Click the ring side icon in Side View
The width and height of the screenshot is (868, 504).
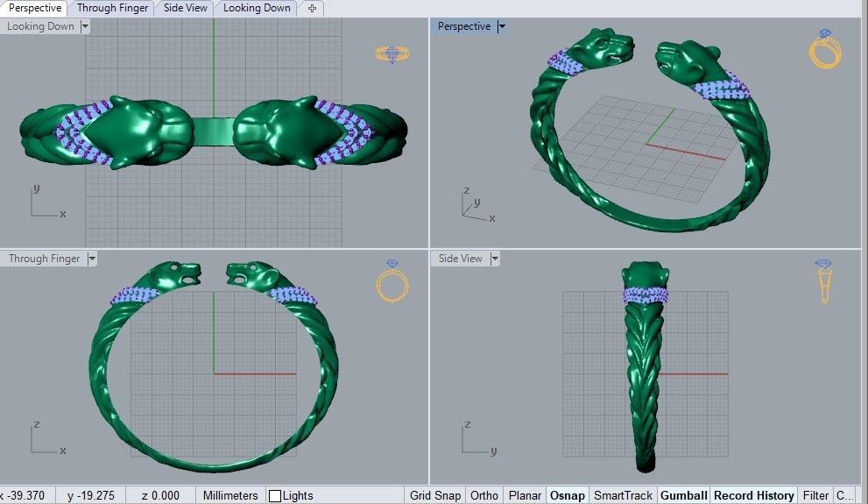click(x=823, y=280)
